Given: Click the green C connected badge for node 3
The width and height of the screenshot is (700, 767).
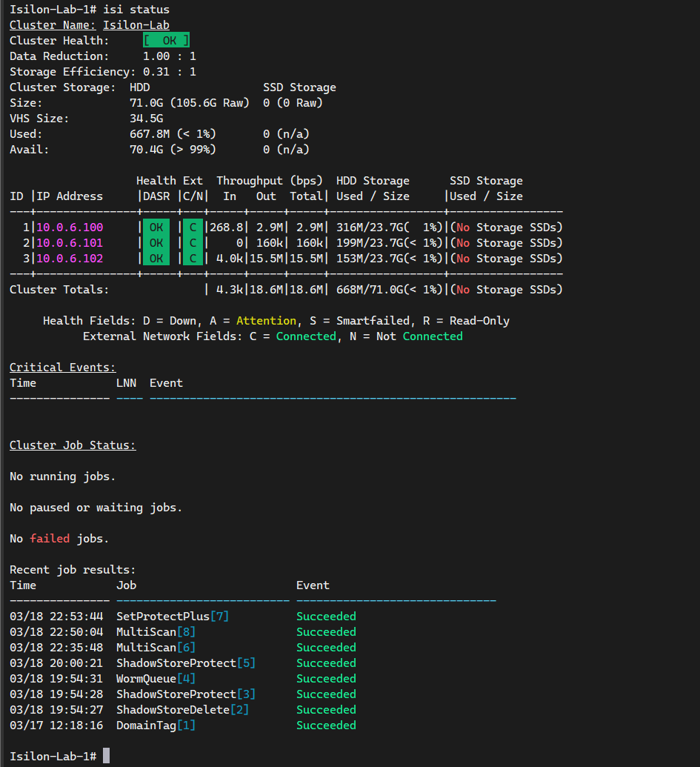Looking at the screenshot, I should click(193, 259).
